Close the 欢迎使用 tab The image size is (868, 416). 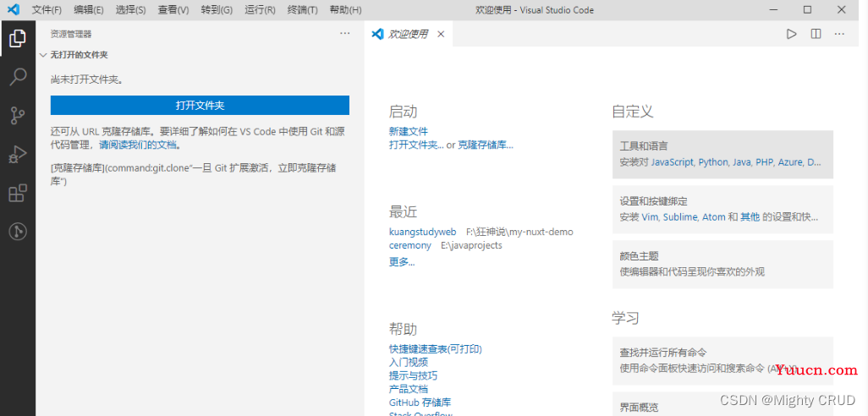coord(441,34)
